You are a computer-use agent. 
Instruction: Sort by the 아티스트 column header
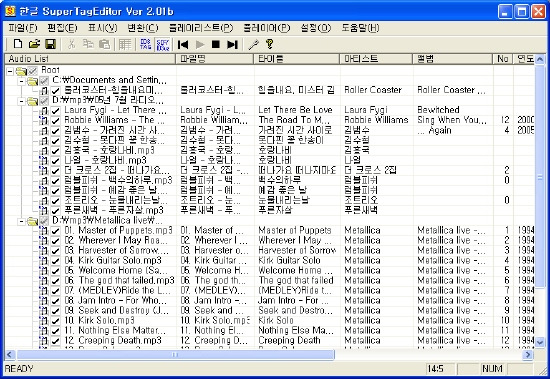click(x=376, y=59)
